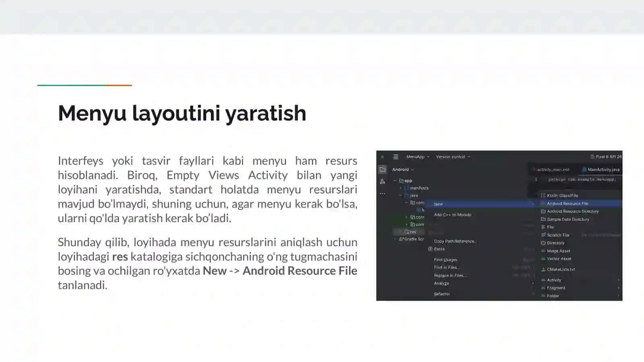Viewport: 644px width, 362px height.
Task: Select File in New submenu
Action: point(550,227)
